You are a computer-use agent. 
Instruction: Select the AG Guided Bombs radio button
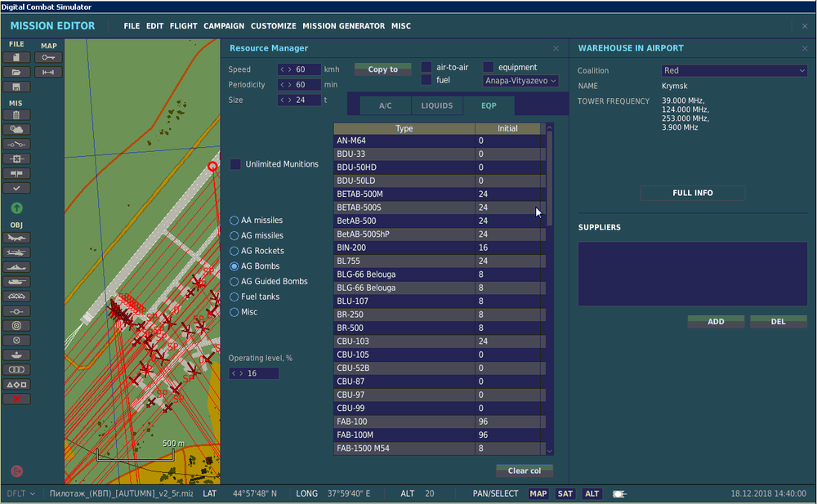tap(234, 282)
